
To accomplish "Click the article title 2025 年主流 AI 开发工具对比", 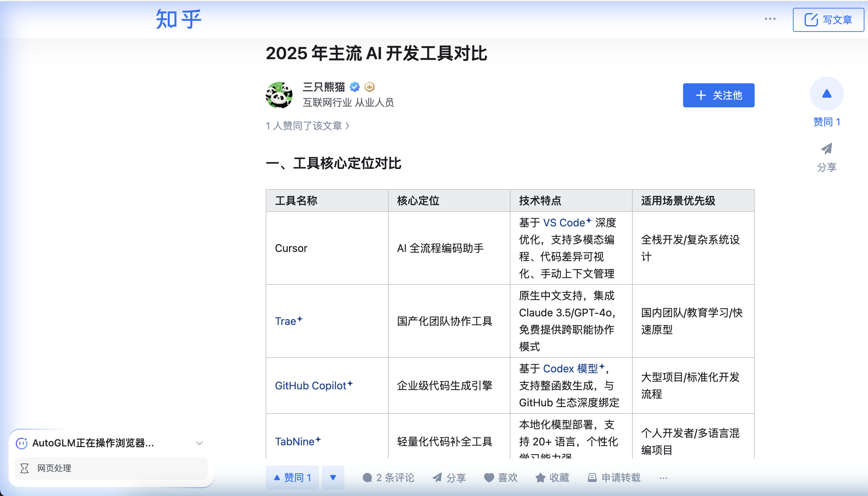I will pos(376,53).
